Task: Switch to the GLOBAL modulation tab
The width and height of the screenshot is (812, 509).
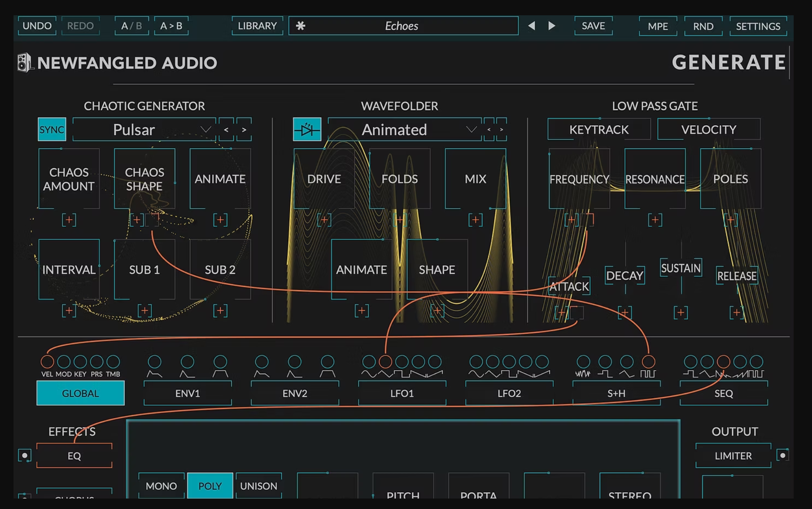Action: 80,393
